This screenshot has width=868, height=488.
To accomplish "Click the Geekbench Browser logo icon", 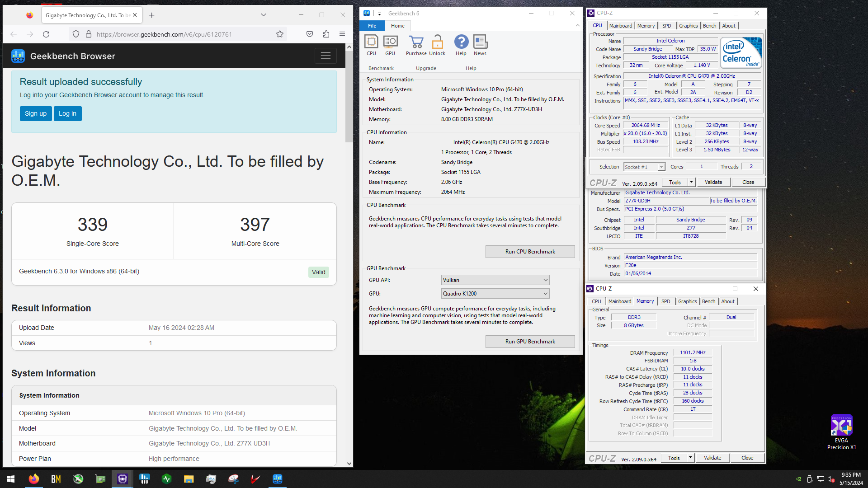I will [18, 56].
